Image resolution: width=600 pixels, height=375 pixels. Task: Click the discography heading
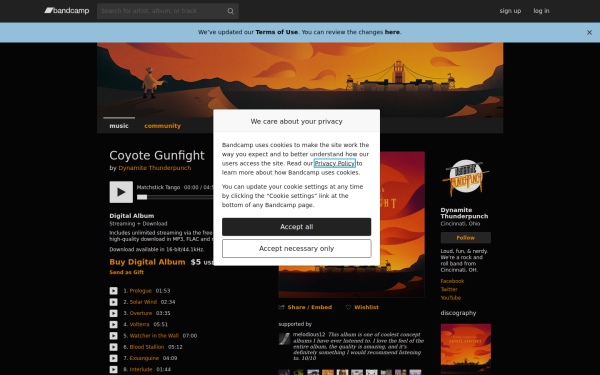click(x=458, y=313)
